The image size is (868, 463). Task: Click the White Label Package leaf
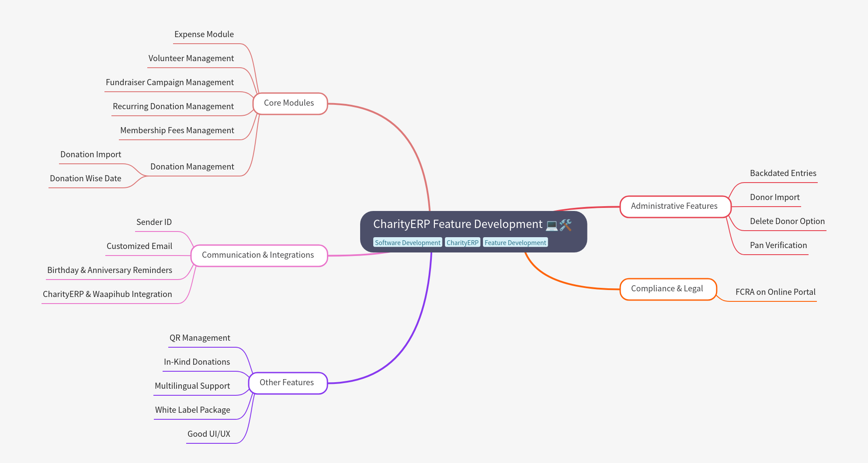[x=192, y=410]
